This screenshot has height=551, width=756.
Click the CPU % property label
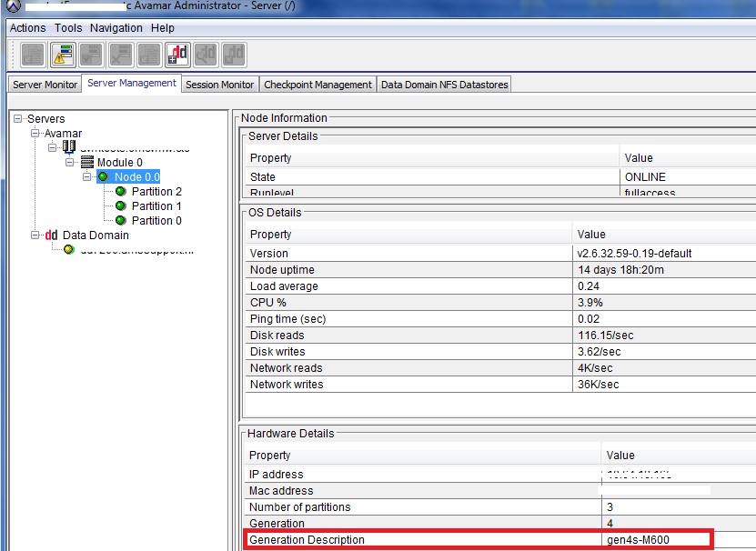pos(268,302)
